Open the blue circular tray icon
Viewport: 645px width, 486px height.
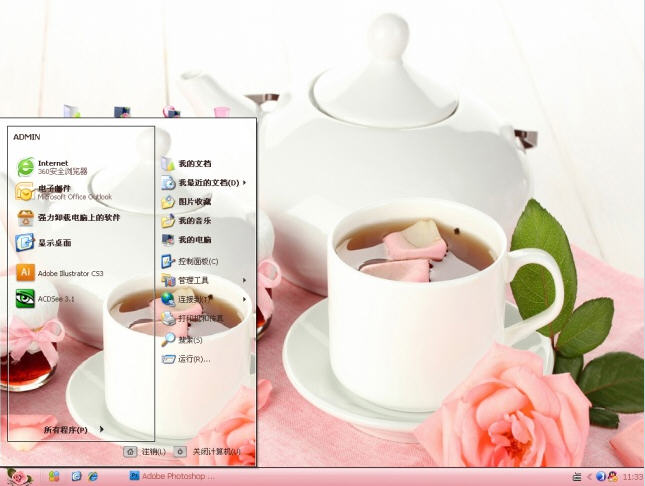pyautogui.click(x=601, y=477)
